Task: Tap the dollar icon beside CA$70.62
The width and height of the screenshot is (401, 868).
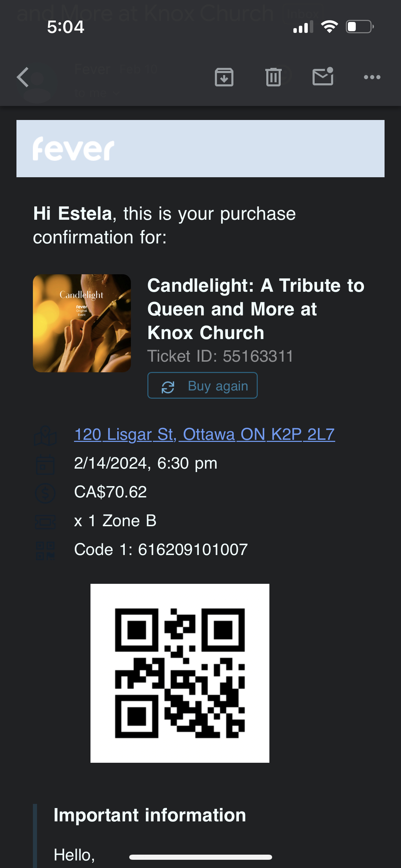Action: 45,493
